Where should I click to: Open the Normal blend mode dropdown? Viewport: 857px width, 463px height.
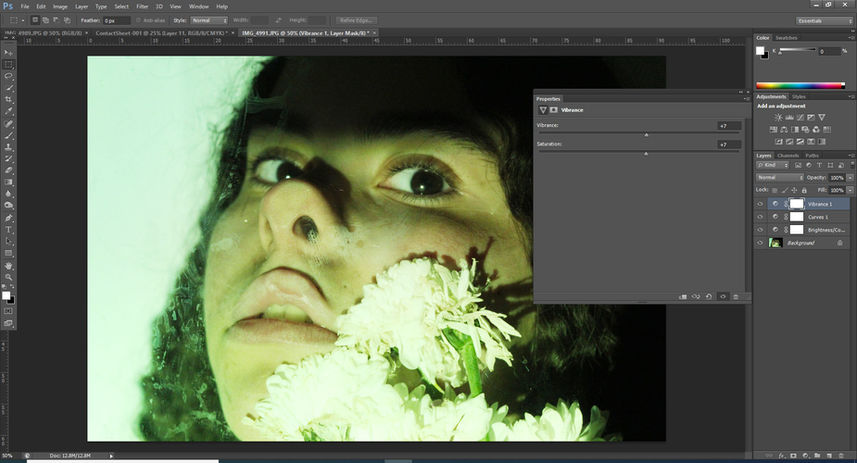click(780, 177)
